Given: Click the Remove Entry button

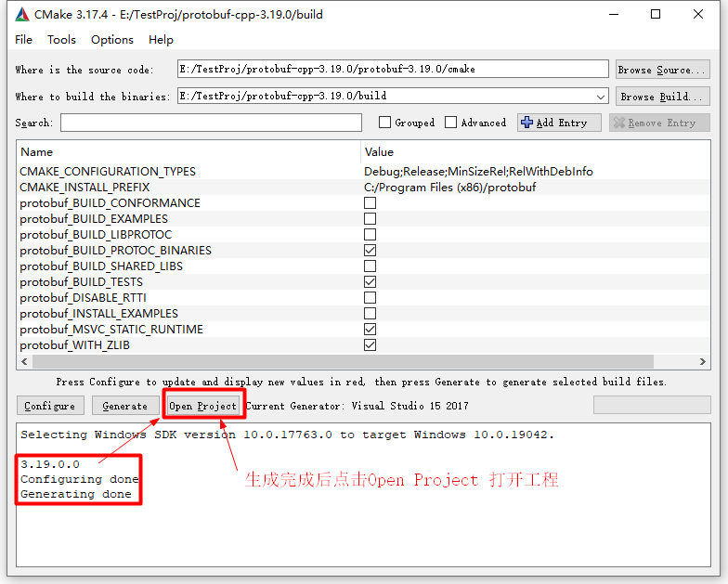Looking at the screenshot, I should (x=659, y=123).
